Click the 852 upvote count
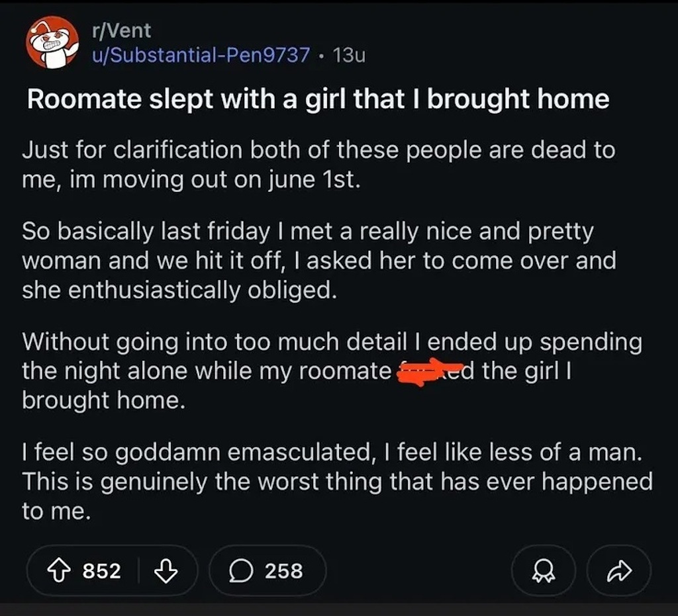This screenshot has width=678, height=616. (x=101, y=570)
